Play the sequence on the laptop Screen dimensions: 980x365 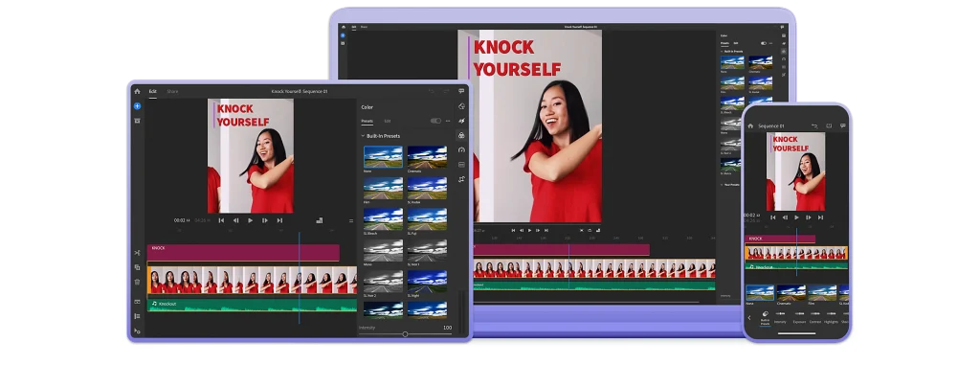pyautogui.click(x=529, y=230)
